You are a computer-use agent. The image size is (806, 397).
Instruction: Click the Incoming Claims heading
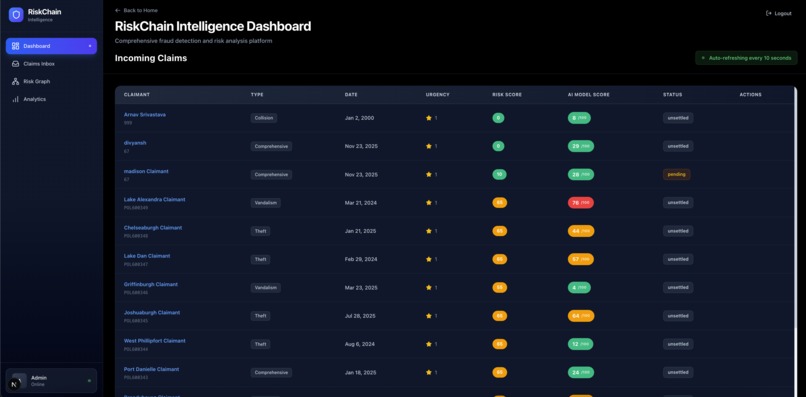(x=151, y=58)
